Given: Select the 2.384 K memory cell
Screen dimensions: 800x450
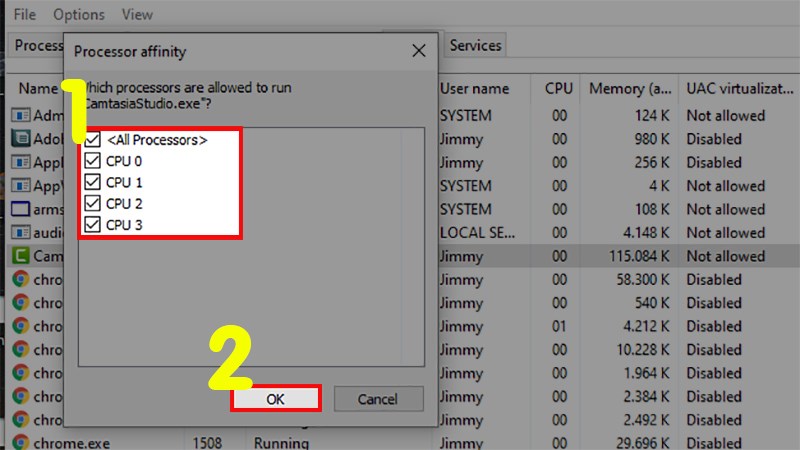Looking at the screenshot, I should [x=646, y=397].
